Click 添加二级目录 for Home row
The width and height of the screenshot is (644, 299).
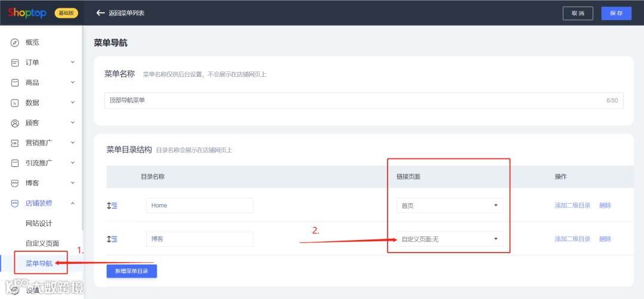pos(572,205)
